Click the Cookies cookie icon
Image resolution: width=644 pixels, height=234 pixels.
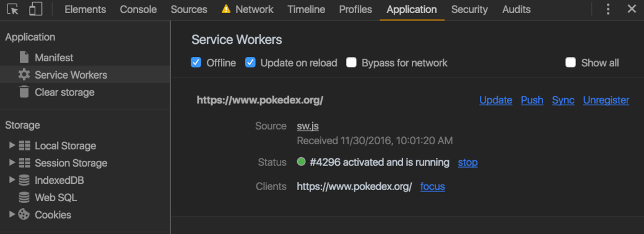pos(24,214)
